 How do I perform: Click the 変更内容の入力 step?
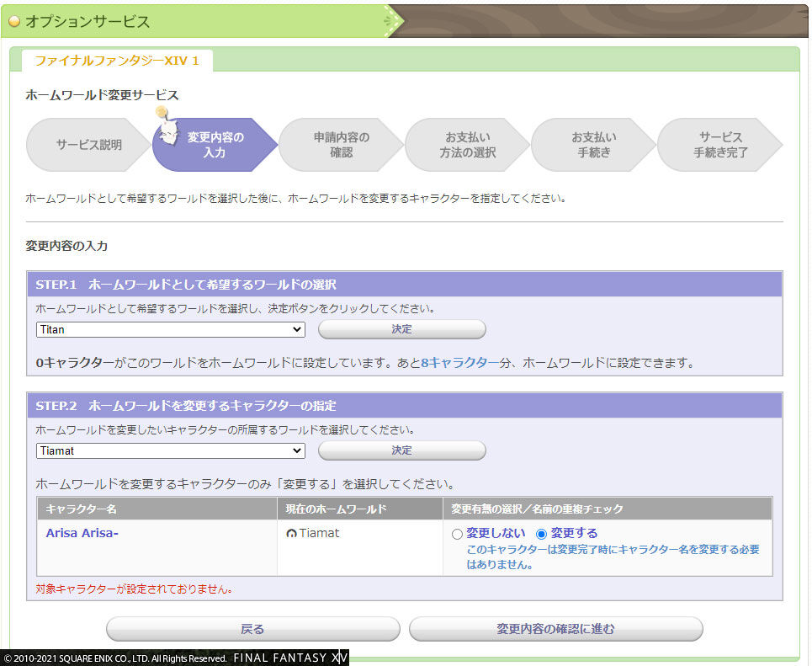click(215, 145)
